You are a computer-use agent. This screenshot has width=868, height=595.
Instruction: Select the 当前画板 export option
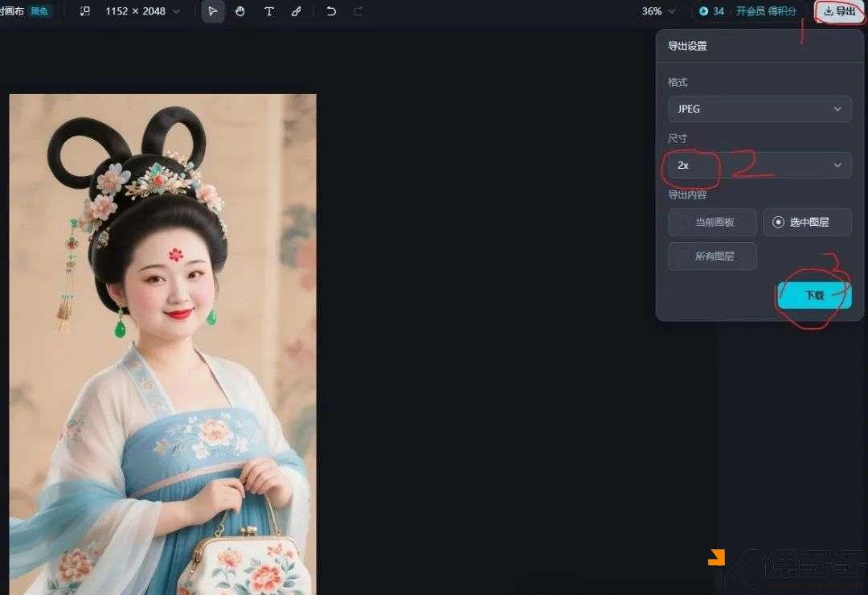712,222
